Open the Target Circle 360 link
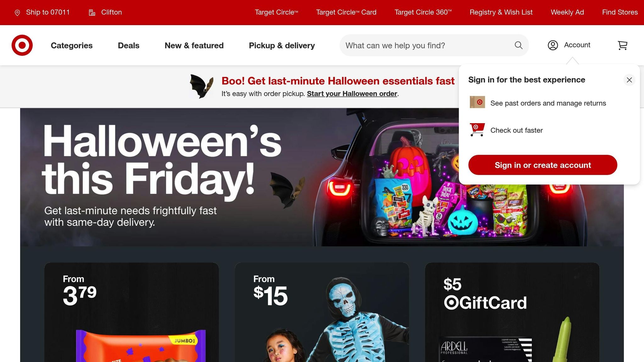The image size is (644, 362). (x=423, y=12)
